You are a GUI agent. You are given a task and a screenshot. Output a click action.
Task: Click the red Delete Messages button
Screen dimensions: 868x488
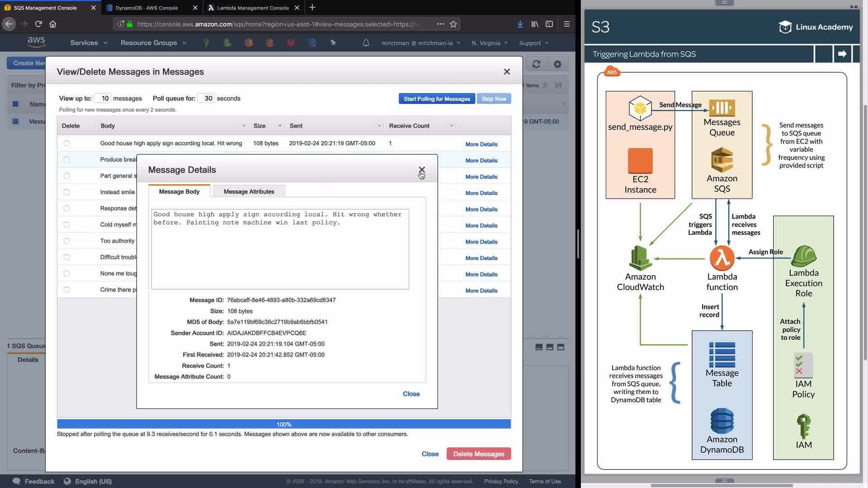point(478,454)
